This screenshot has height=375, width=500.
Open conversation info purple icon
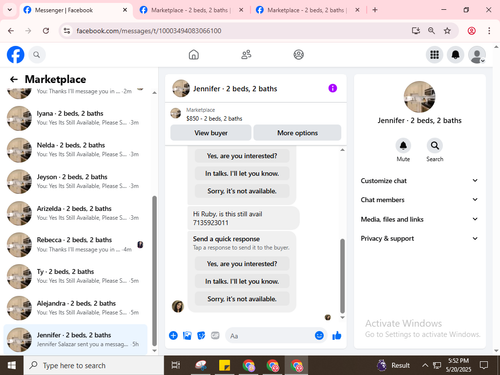(x=332, y=88)
